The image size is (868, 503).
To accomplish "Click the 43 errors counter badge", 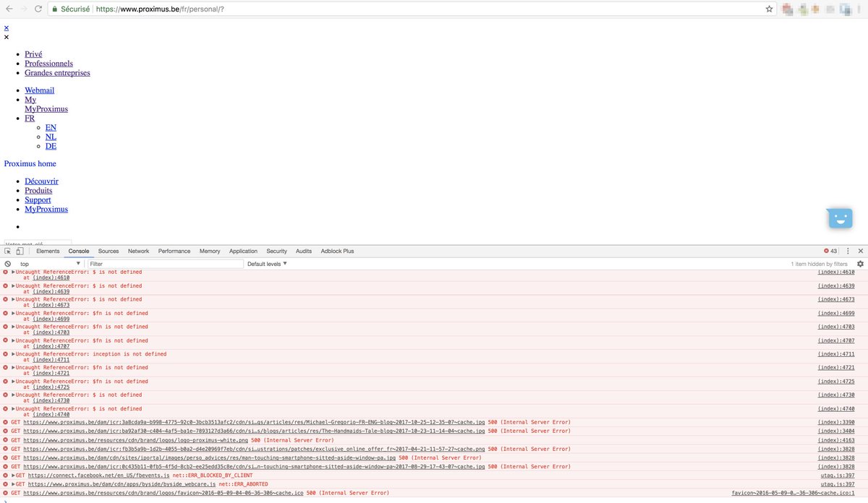I will pos(830,252).
